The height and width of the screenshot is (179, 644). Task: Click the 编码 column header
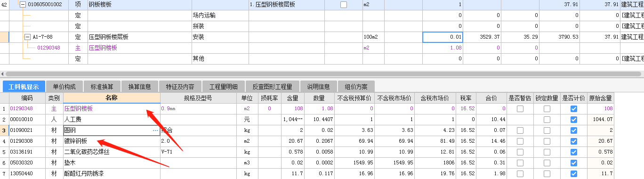pos(27,98)
